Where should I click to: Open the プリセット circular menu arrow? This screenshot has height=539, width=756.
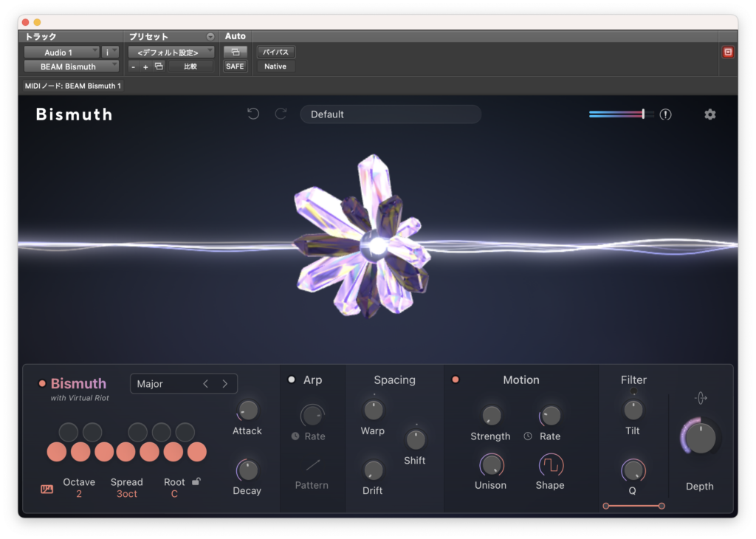210,37
